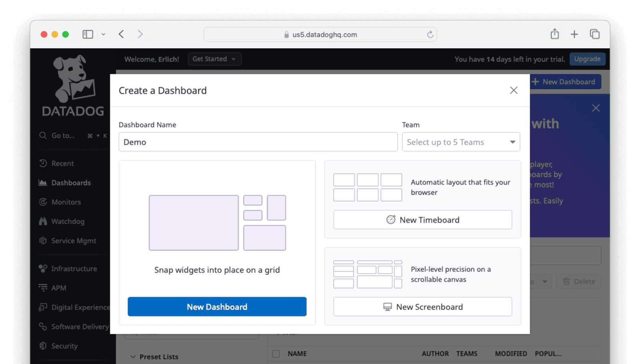Click the Recent clock icon
This screenshot has height=364, width=640.
click(43, 163)
